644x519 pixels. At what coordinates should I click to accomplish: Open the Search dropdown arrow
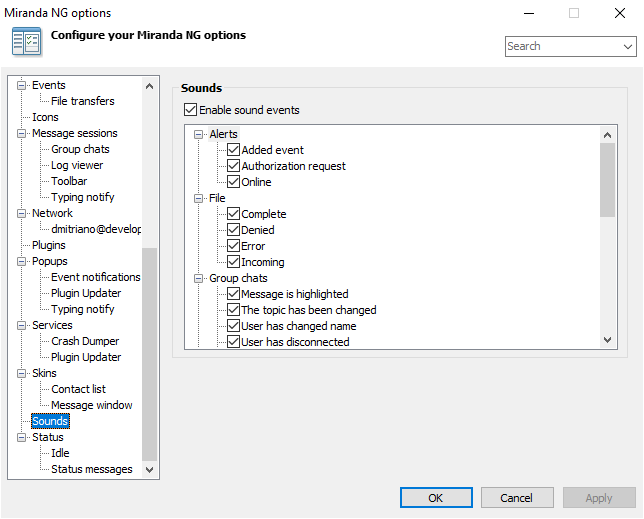(628, 46)
